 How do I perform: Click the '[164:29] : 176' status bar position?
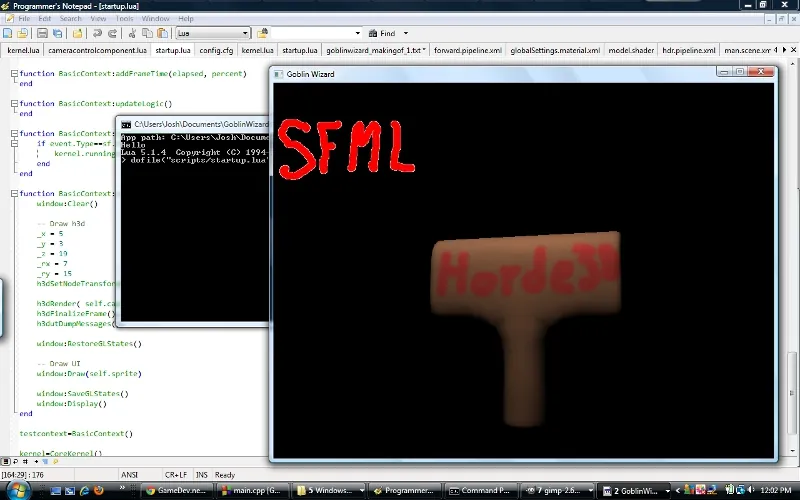coord(22,474)
